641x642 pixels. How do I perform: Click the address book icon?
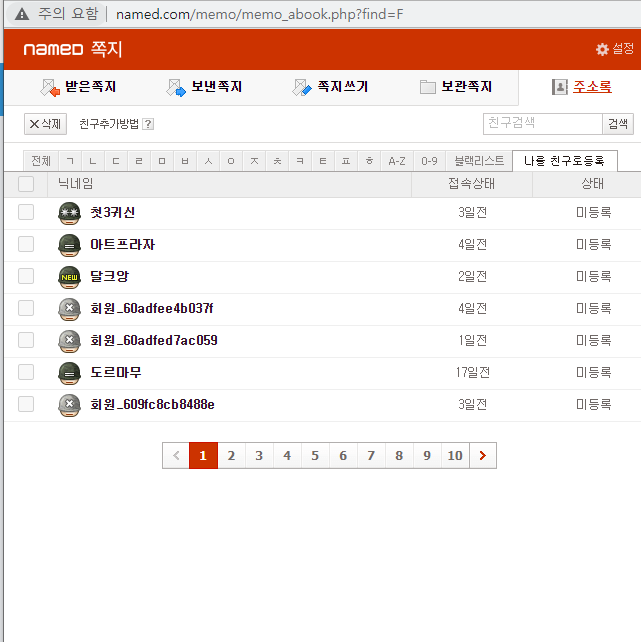click(560, 87)
